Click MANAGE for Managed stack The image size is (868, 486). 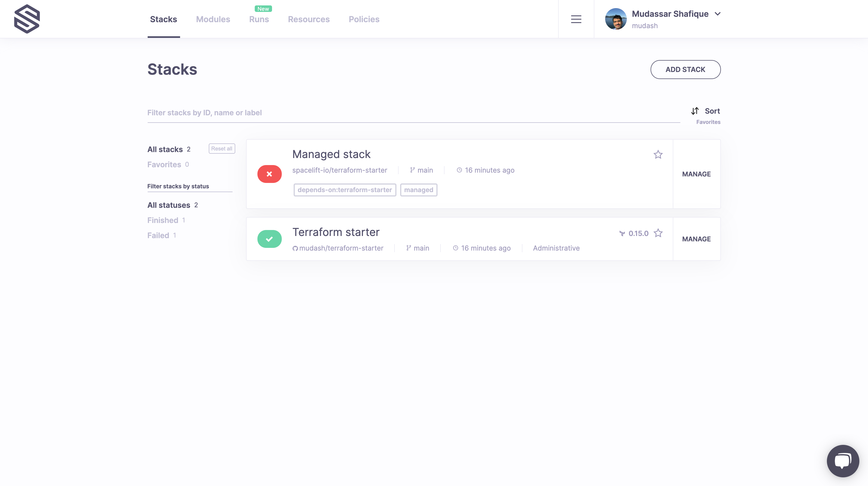pos(696,174)
